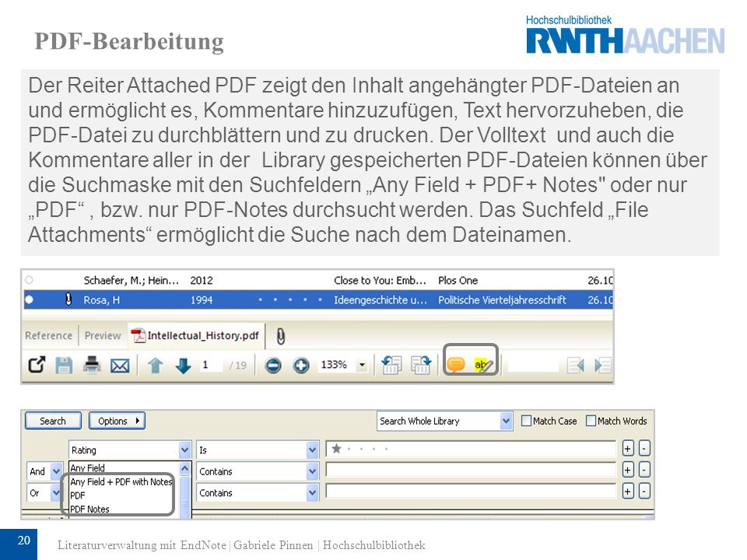Switch to the Preview tab

pos(103,336)
